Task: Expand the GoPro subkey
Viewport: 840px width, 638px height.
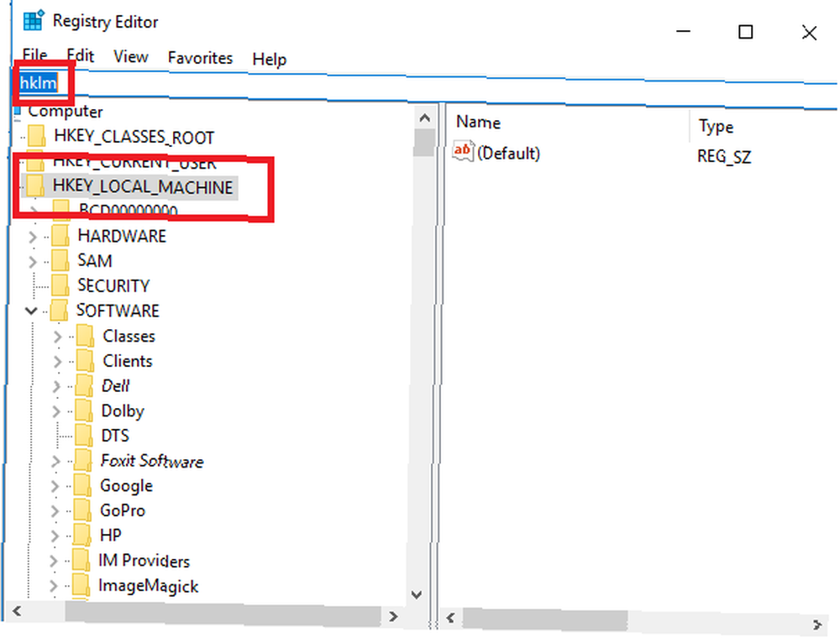Action: [55, 511]
